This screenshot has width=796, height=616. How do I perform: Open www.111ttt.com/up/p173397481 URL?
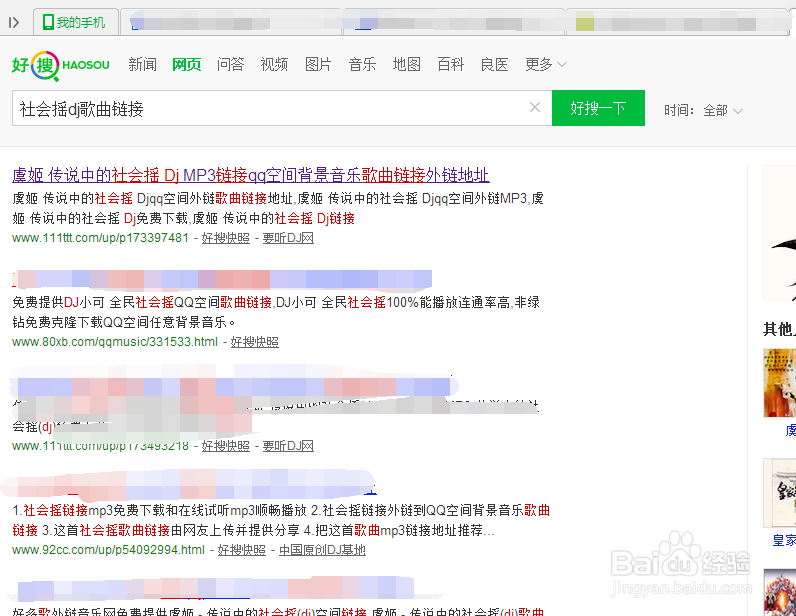[x=101, y=238]
